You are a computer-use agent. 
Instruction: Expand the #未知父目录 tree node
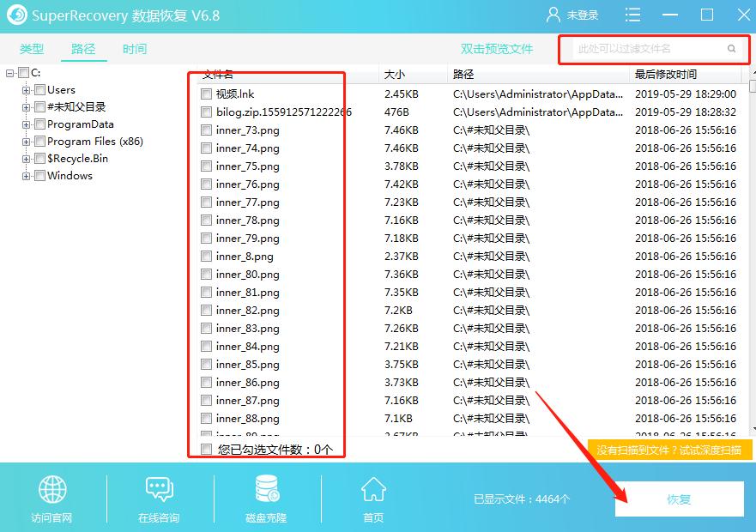pos(26,107)
